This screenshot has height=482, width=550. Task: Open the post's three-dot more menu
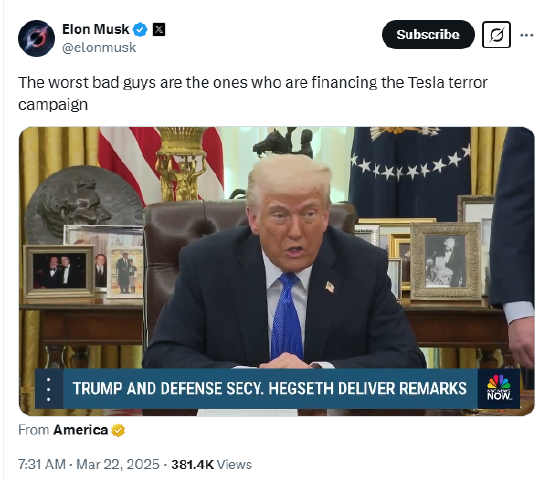tap(526, 35)
